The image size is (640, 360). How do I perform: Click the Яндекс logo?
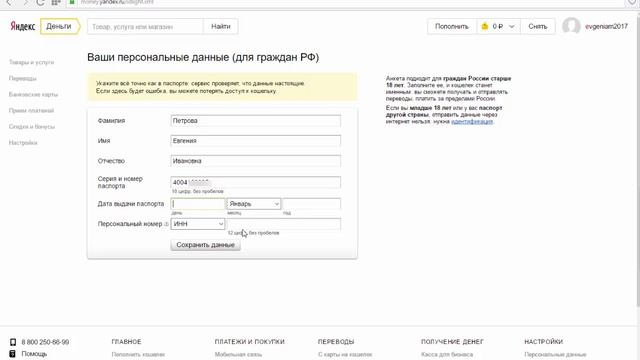[x=22, y=27]
